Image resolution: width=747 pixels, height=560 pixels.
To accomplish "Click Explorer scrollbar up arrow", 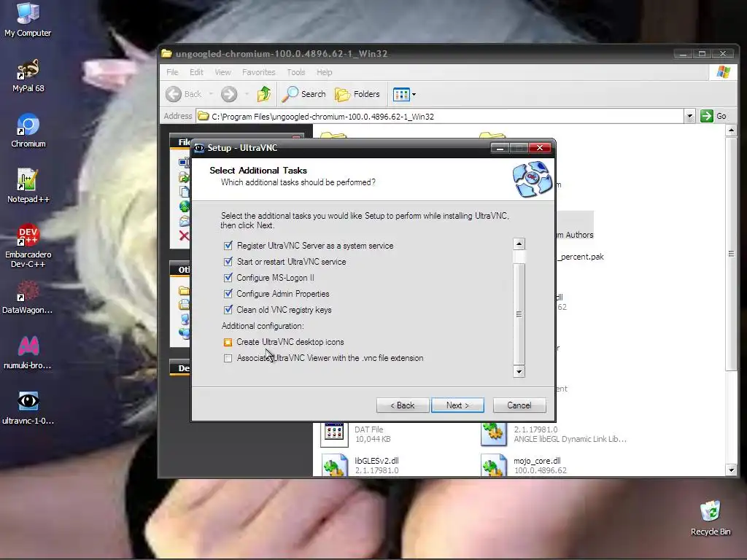I will pos(731,130).
